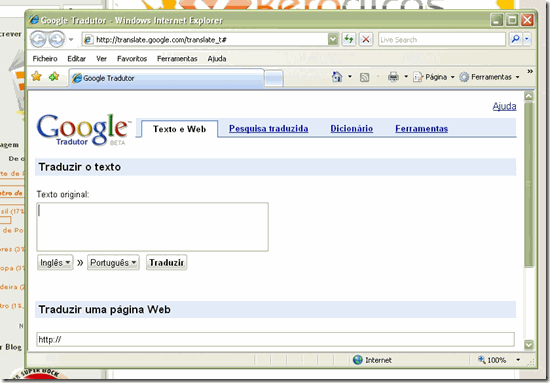Screen dimensions: 550x383
Task: Click the vertical scrollbar thumb
Action: tap(529, 185)
